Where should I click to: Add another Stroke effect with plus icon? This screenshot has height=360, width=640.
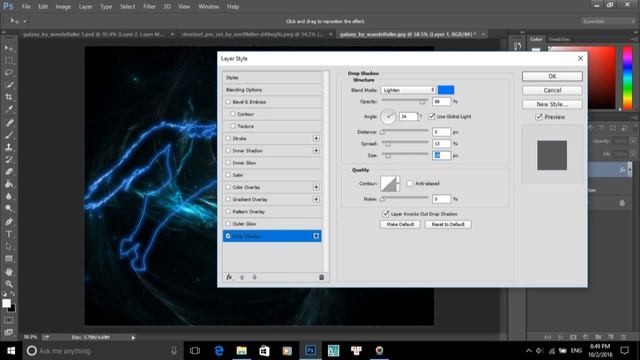coord(316,138)
